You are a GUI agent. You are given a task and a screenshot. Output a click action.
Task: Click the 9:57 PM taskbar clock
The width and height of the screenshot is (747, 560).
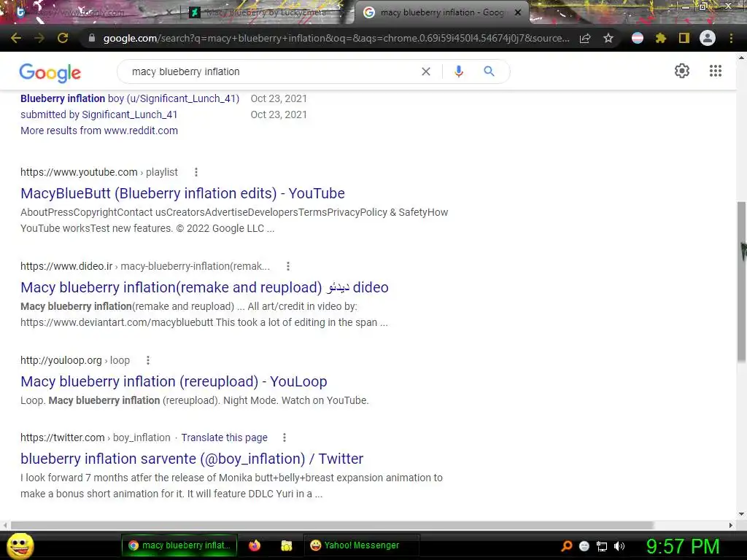point(683,546)
